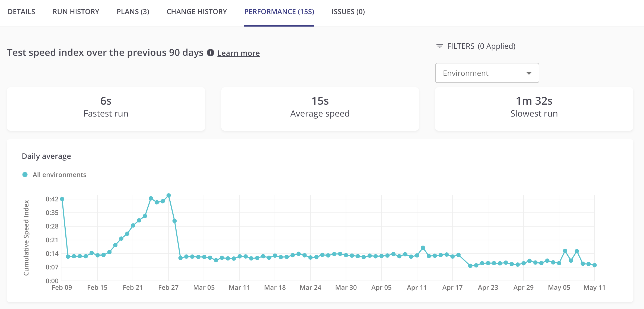Viewport: 644px width, 309px height.
Task: Open the Plans (3) tab
Action: coord(133,12)
